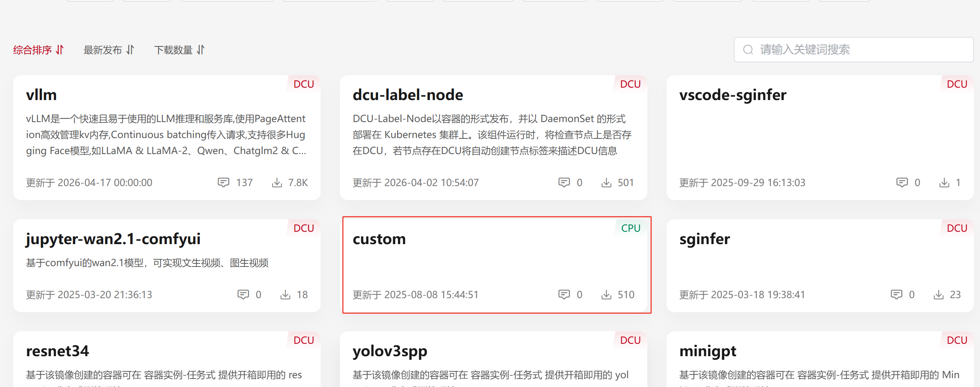Click the DCU tag on vllm card
Screen dimensions: 980x387
(304, 84)
